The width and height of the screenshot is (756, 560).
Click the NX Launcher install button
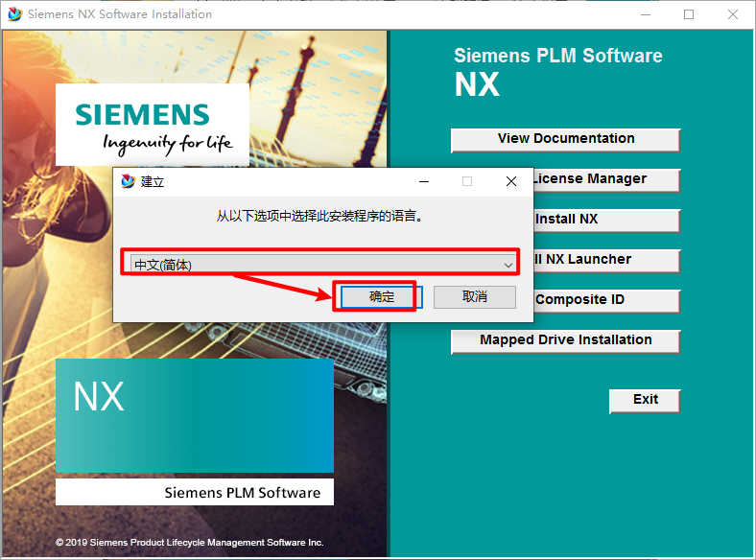606,260
